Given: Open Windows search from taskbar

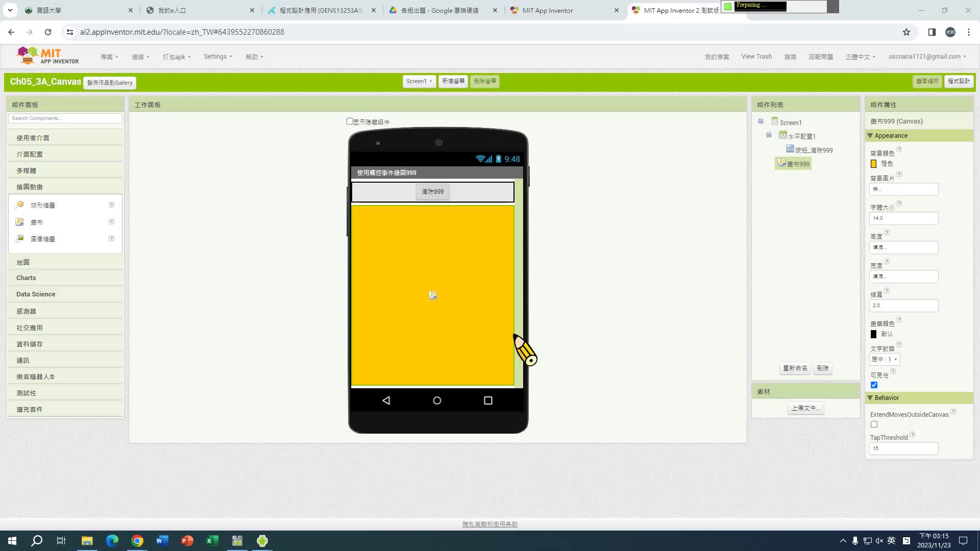Looking at the screenshot, I should [x=37, y=541].
